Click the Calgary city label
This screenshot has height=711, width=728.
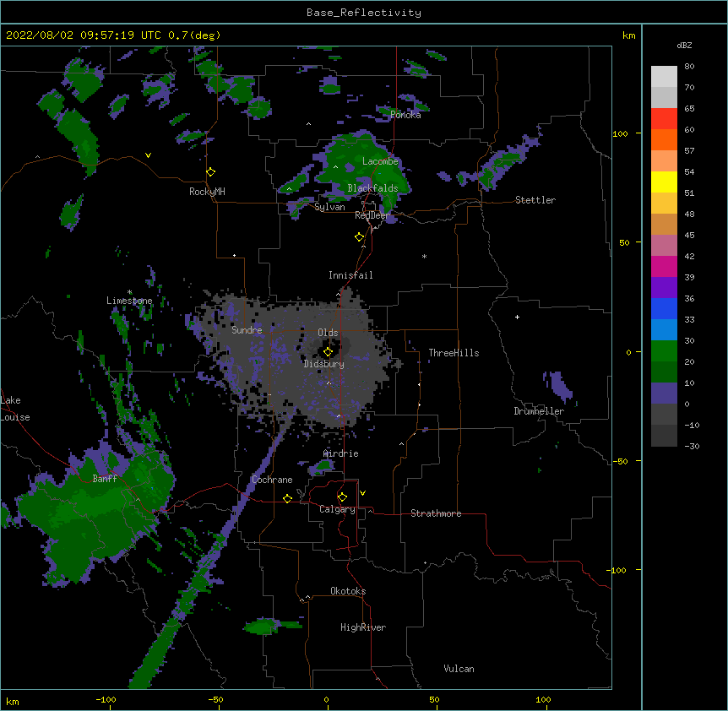338,509
